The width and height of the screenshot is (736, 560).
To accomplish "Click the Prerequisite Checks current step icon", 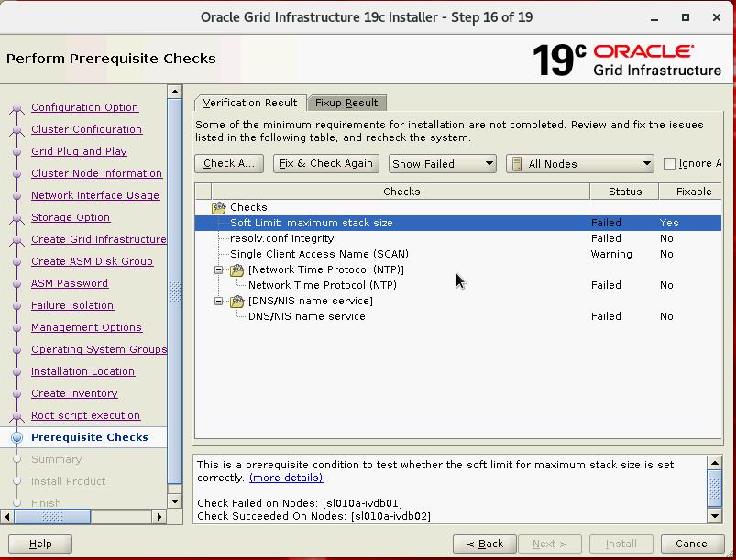I will click(x=16, y=438).
